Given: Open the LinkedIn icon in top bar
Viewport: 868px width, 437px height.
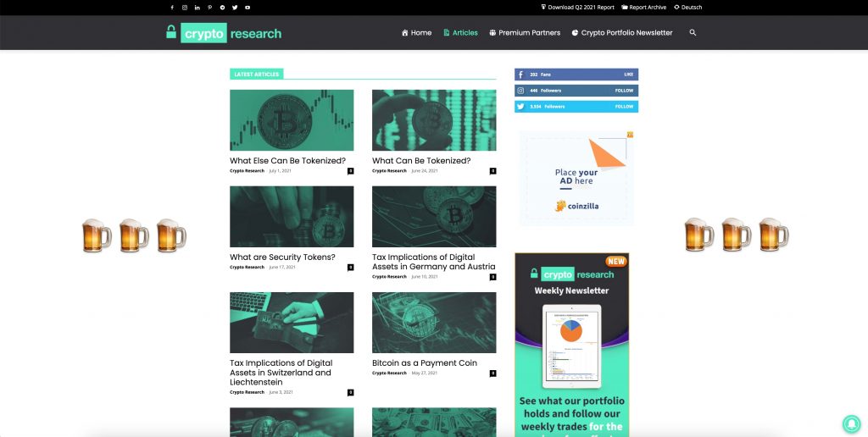Looking at the screenshot, I should 197,8.
